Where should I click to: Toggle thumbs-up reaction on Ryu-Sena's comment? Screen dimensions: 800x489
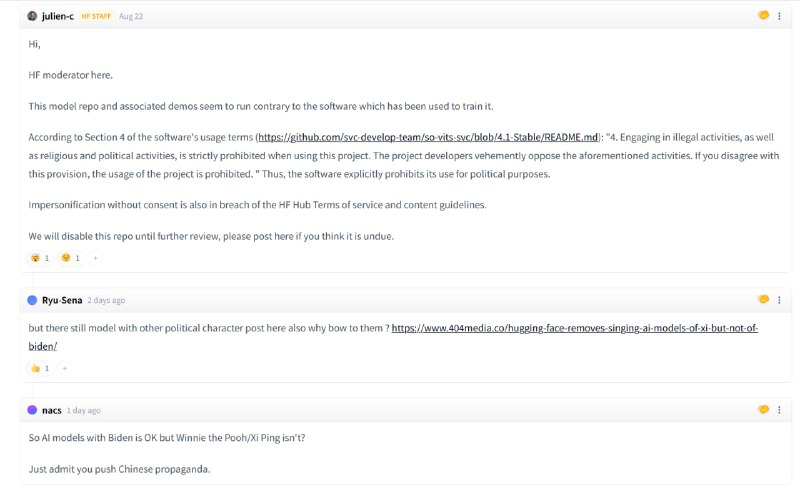[40, 368]
